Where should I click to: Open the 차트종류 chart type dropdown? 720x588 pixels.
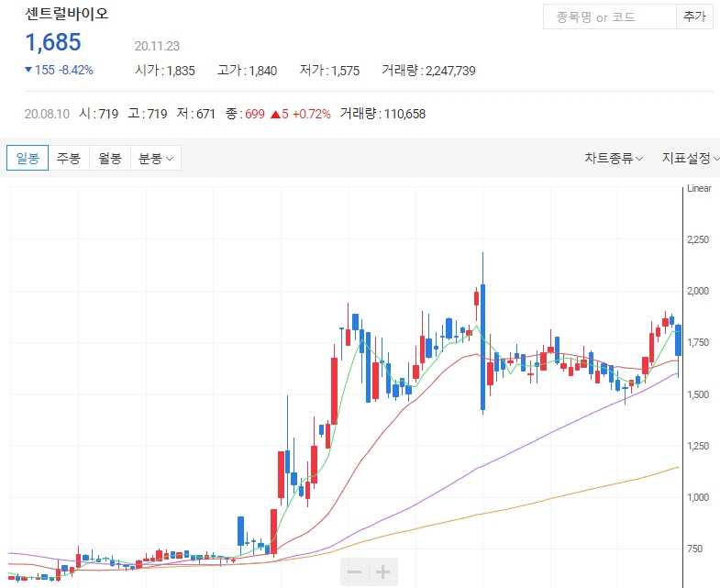(614, 158)
